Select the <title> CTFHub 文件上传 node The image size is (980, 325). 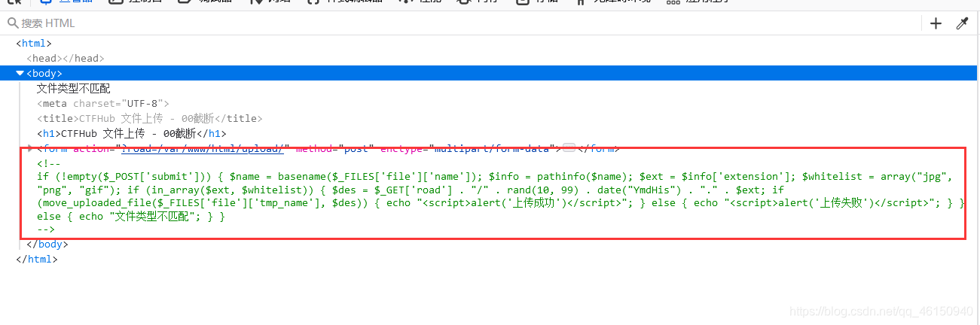pyautogui.click(x=149, y=118)
